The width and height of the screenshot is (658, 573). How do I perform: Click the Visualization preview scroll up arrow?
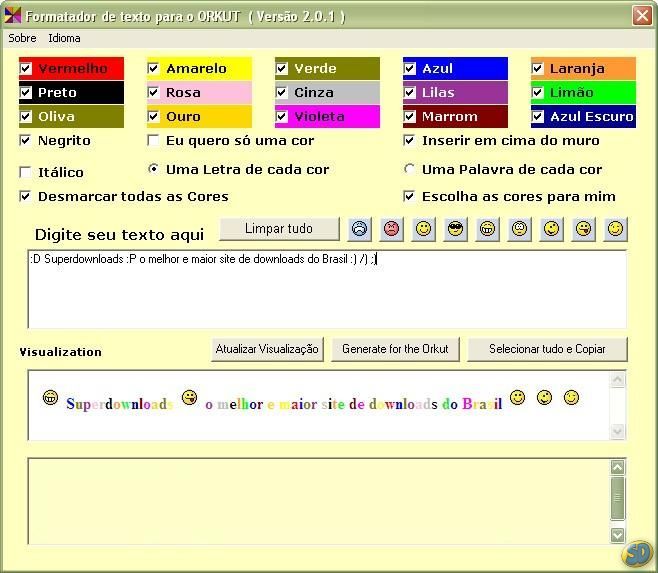[617, 380]
